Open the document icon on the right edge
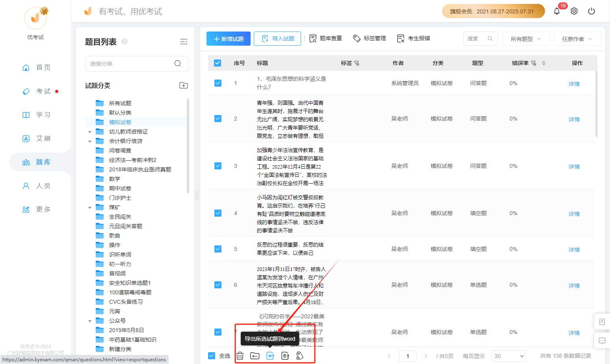The height and width of the screenshot is (364, 610). coord(602,322)
